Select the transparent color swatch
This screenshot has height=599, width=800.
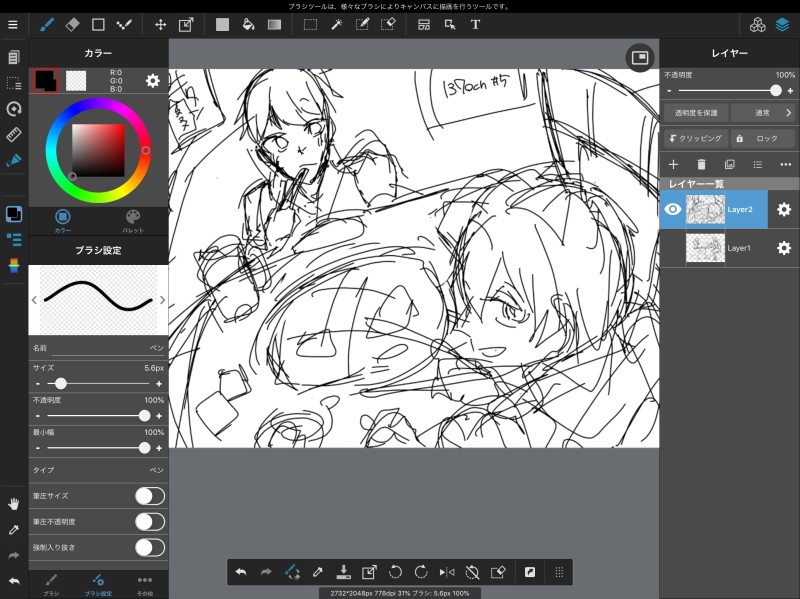pos(76,81)
